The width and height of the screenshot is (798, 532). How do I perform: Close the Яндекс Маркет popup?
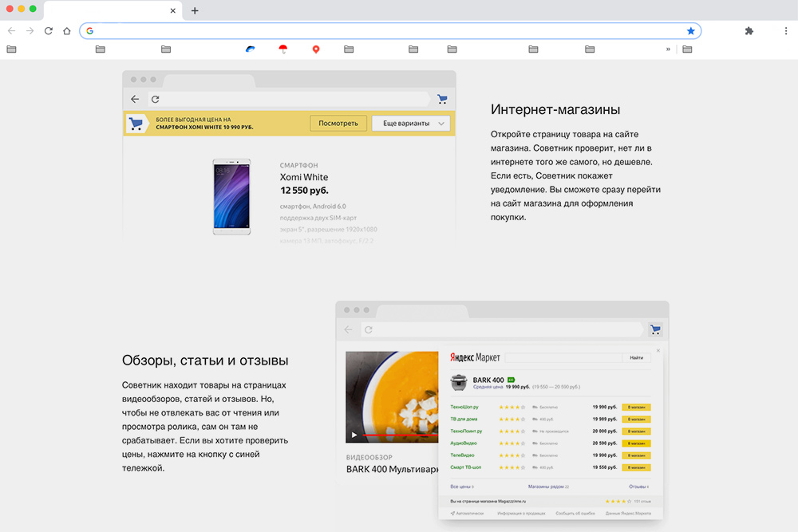click(x=658, y=350)
